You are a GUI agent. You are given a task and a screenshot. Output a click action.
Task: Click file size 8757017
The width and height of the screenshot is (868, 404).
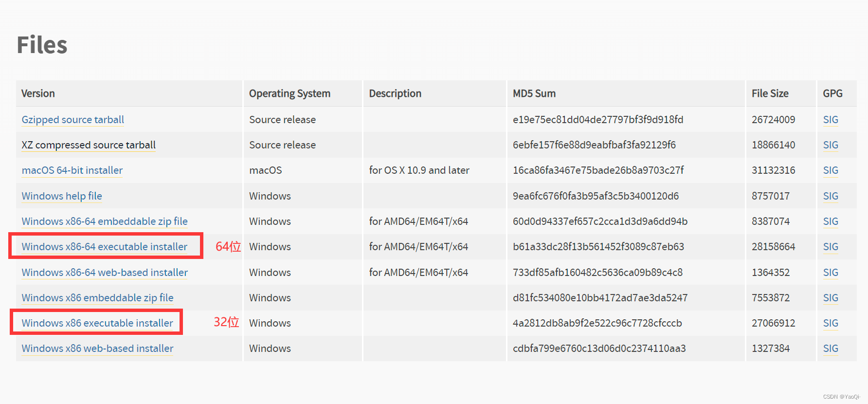[x=771, y=196]
